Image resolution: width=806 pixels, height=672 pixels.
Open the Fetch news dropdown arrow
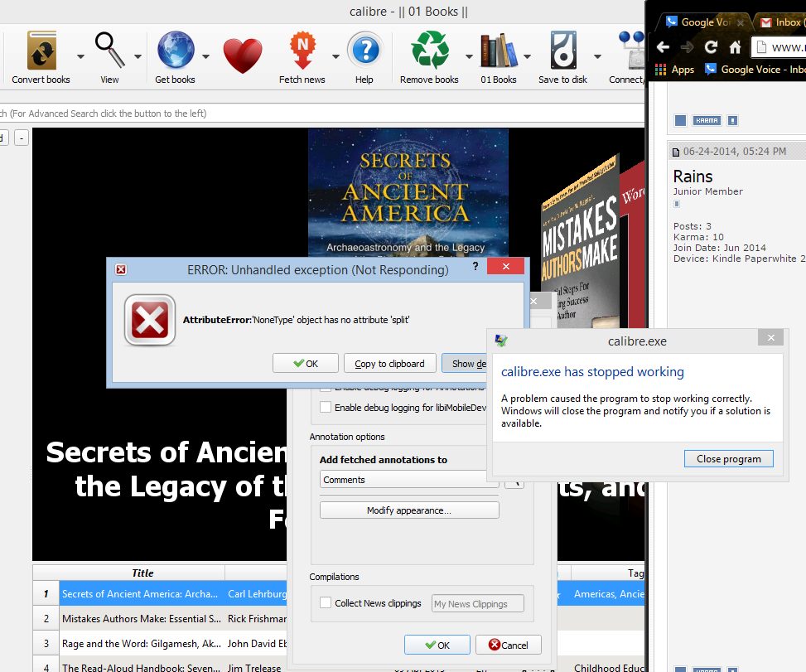[335, 56]
